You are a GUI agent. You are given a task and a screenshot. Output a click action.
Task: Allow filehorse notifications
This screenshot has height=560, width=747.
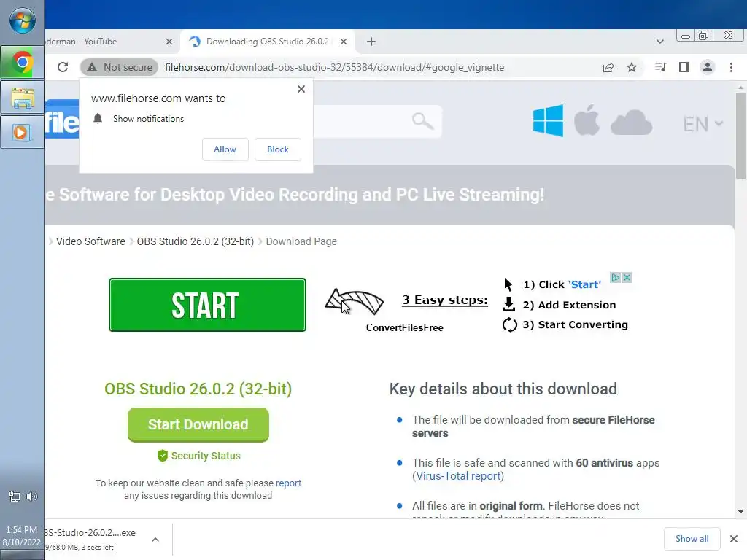pyautogui.click(x=225, y=149)
